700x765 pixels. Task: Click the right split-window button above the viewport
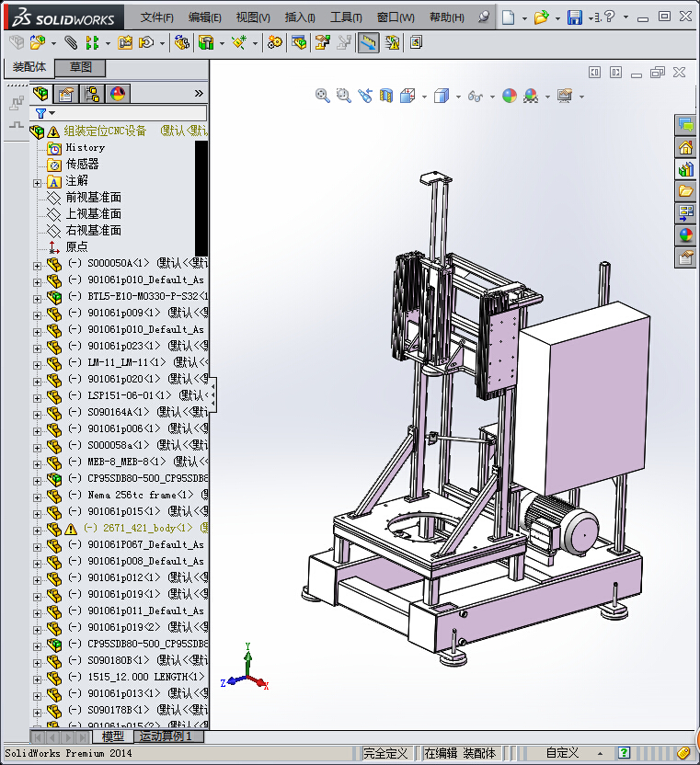click(616, 73)
